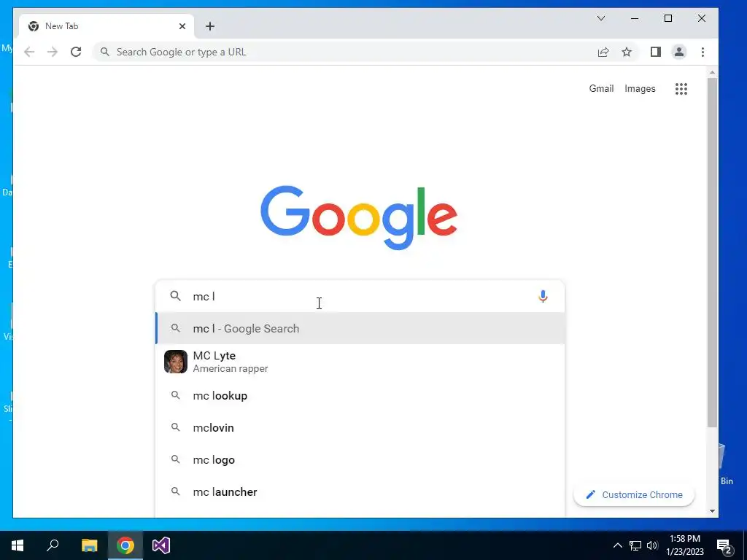
Task: Open the Chrome profile avatar
Action: click(679, 52)
